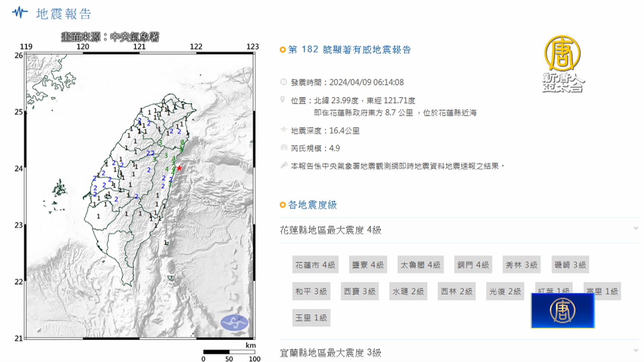Click the km scale bar below map
Screen dimensions: 644x362
[x=229, y=352]
